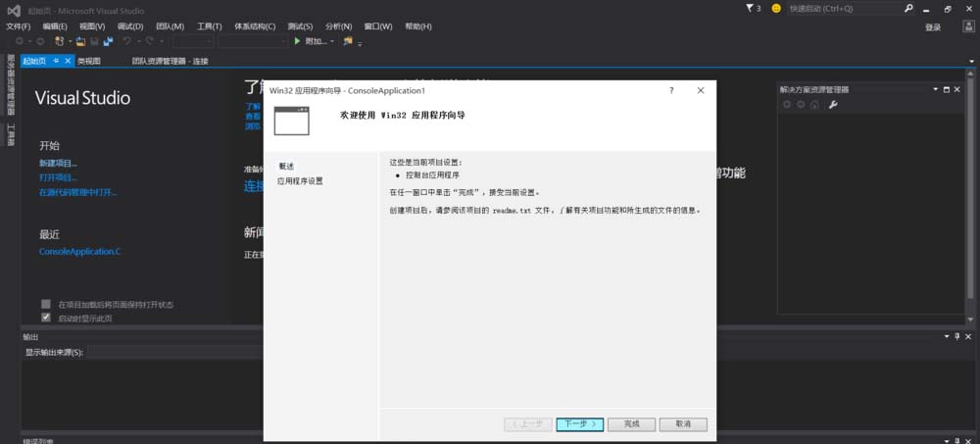Open the document tab list dropdown arrow
Viewport: 980px width, 444px height.
[972, 62]
